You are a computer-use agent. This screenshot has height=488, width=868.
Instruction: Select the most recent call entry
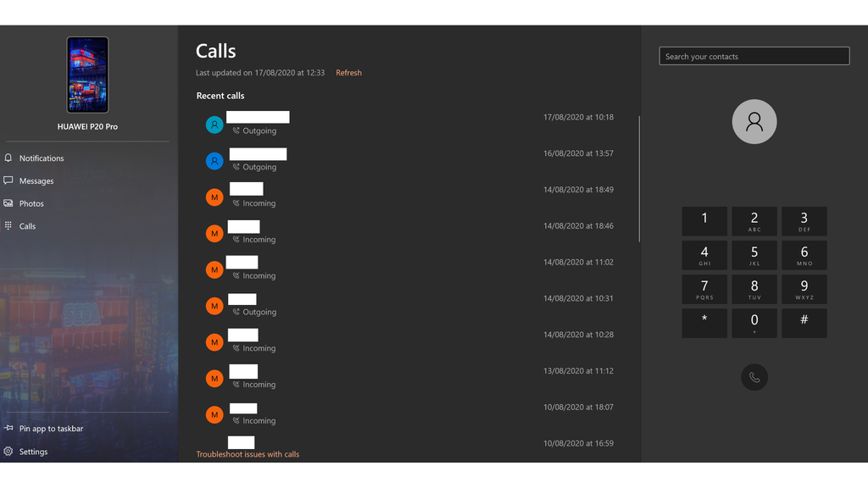point(381,124)
